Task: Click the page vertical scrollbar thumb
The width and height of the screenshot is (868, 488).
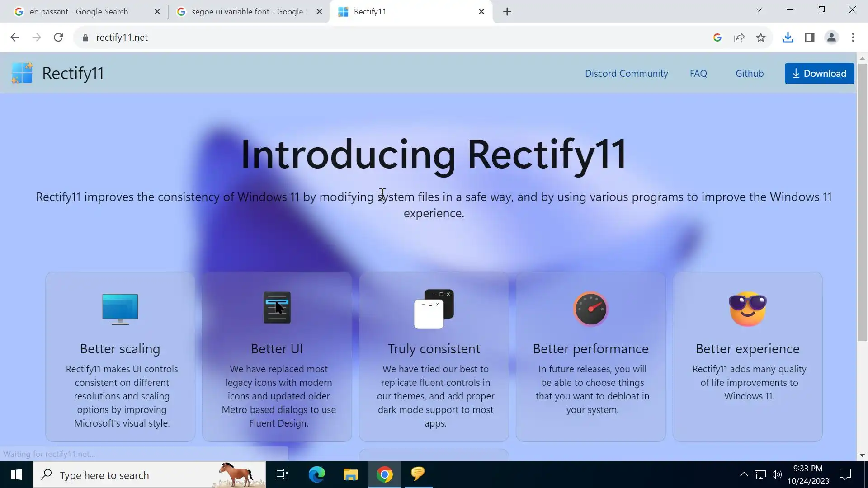Action: 862,202
